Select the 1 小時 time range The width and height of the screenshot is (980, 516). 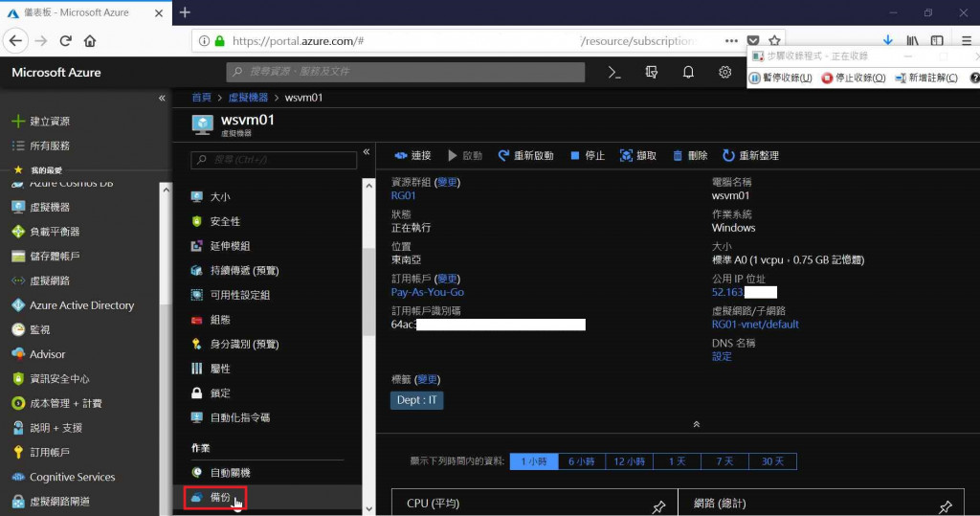coord(534,461)
